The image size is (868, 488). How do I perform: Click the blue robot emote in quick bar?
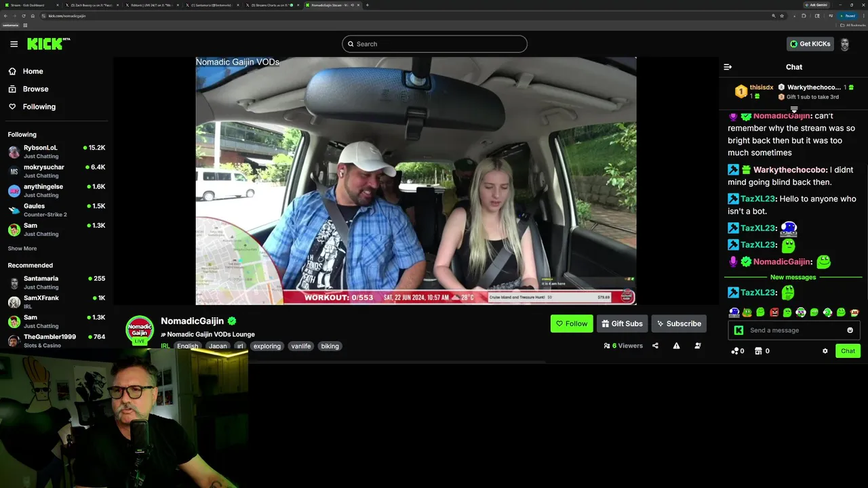tap(734, 312)
